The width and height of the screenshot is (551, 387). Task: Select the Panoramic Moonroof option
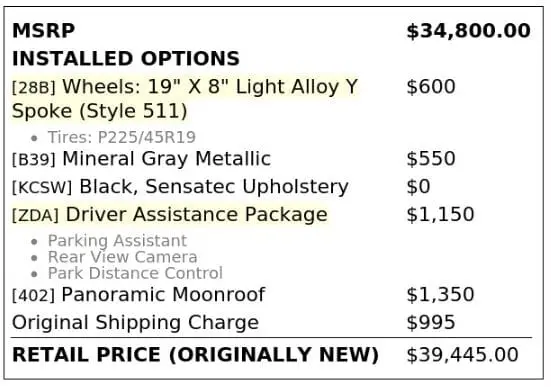point(163,295)
